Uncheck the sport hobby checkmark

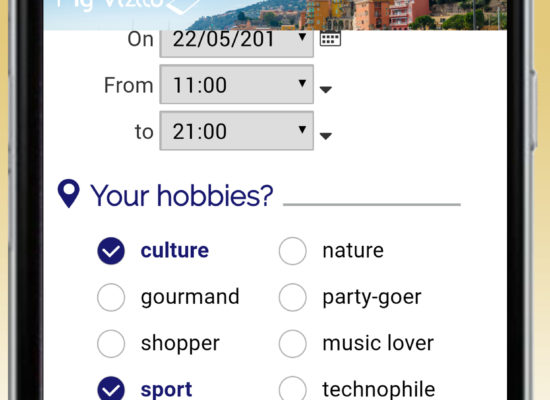pos(111,388)
